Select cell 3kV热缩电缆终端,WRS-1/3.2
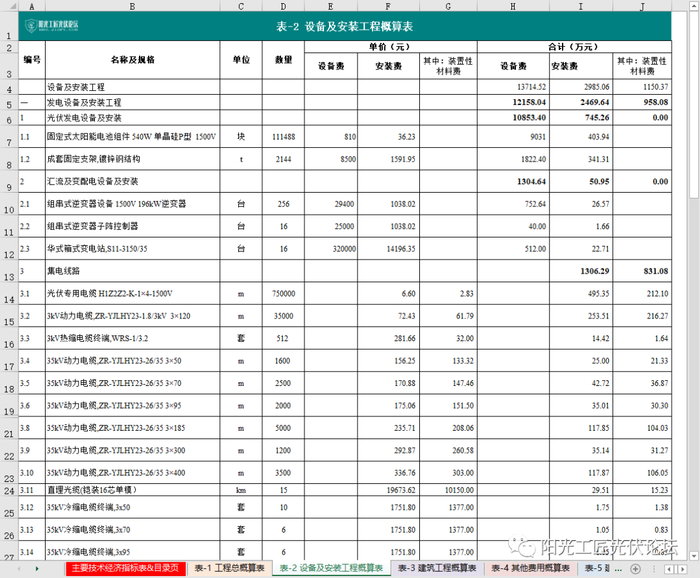 [132, 338]
